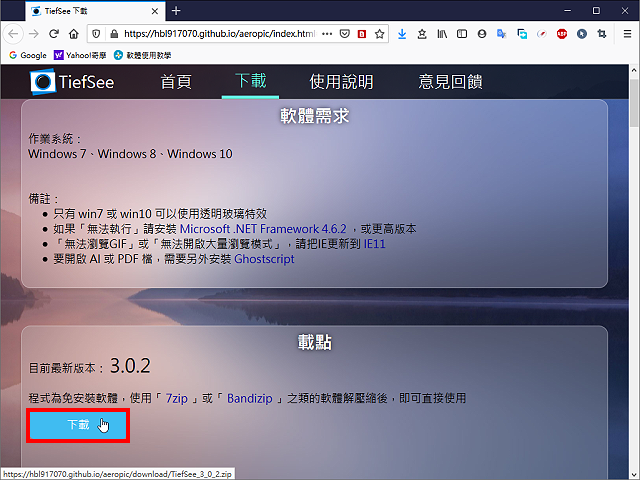640x480 pixels.
Task: Open the Firefox account avatar icon
Action: [482, 34]
